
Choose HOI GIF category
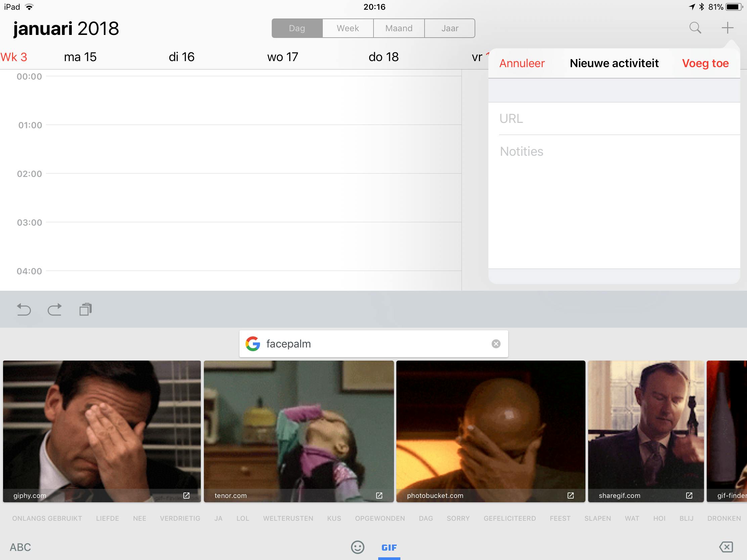click(659, 518)
